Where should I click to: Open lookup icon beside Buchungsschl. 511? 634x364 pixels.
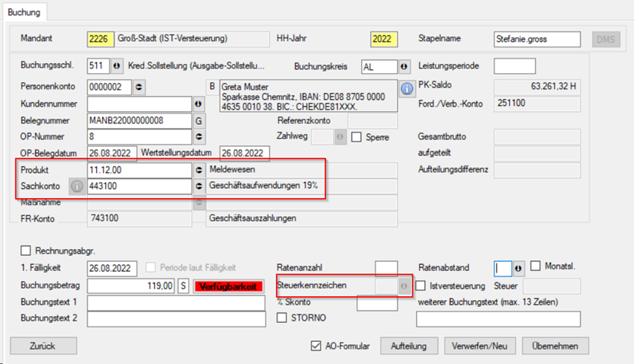pos(117,66)
